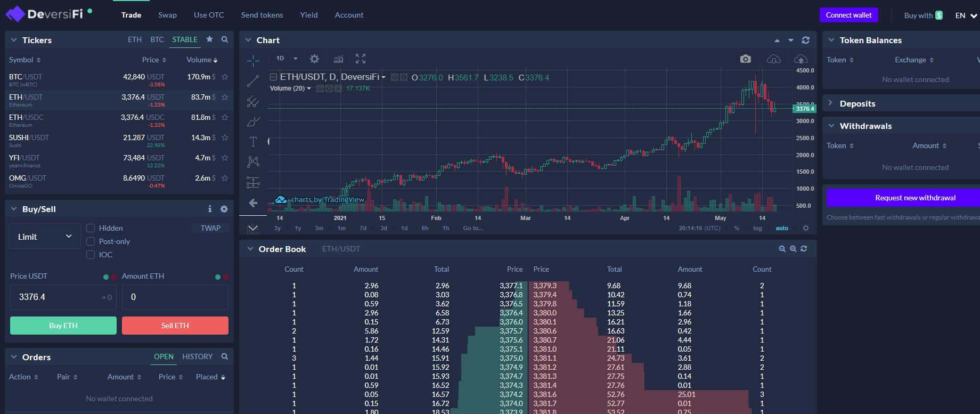Open Buy/Sell settings gear
This screenshot has height=414, width=980.
click(x=224, y=209)
